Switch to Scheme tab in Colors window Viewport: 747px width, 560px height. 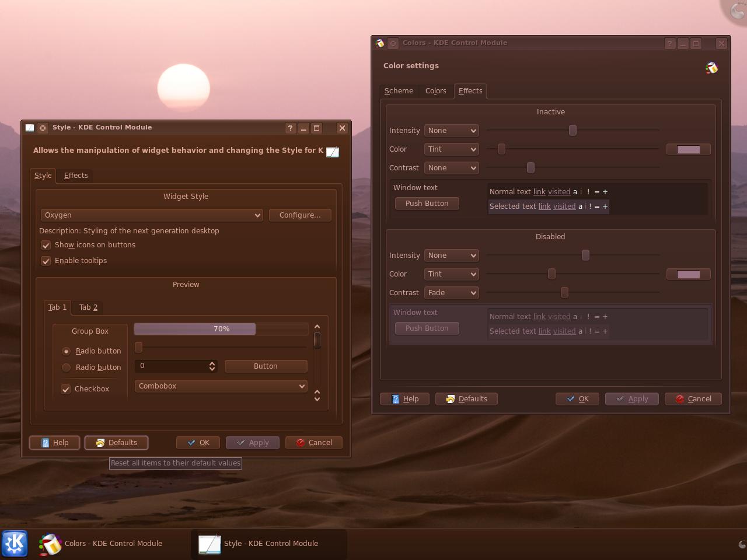pyautogui.click(x=399, y=91)
